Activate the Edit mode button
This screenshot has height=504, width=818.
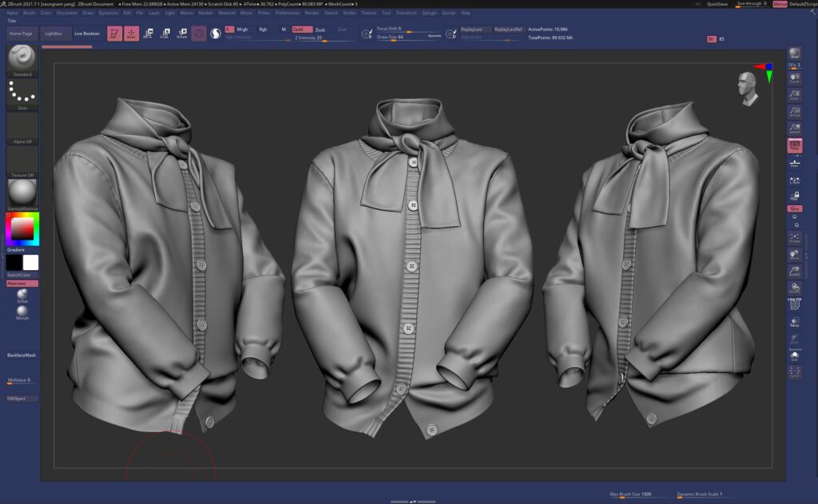coord(114,33)
